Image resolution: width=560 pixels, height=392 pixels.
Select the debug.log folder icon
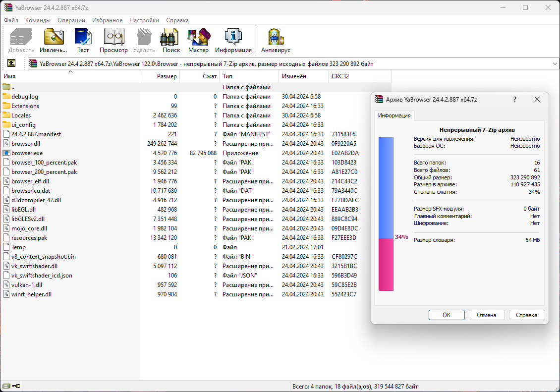(6, 97)
